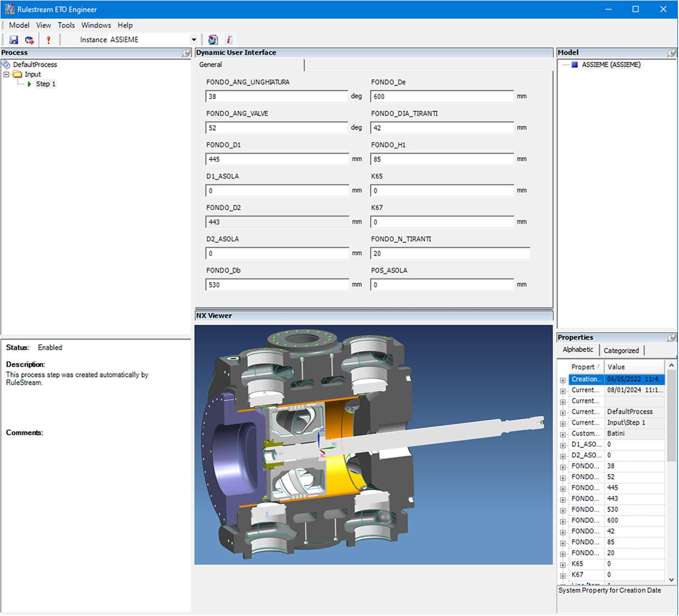Viewport: 679px width, 616px height.
Task: Click the FONDO_ANG_UNGHIATURA input field
Action: (x=277, y=96)
